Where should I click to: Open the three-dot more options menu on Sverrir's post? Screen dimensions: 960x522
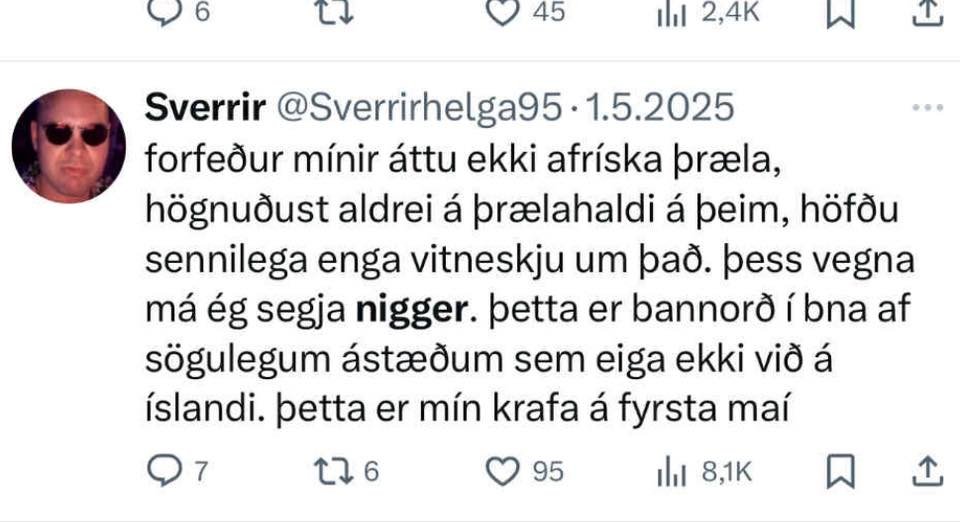coord(928,108)
